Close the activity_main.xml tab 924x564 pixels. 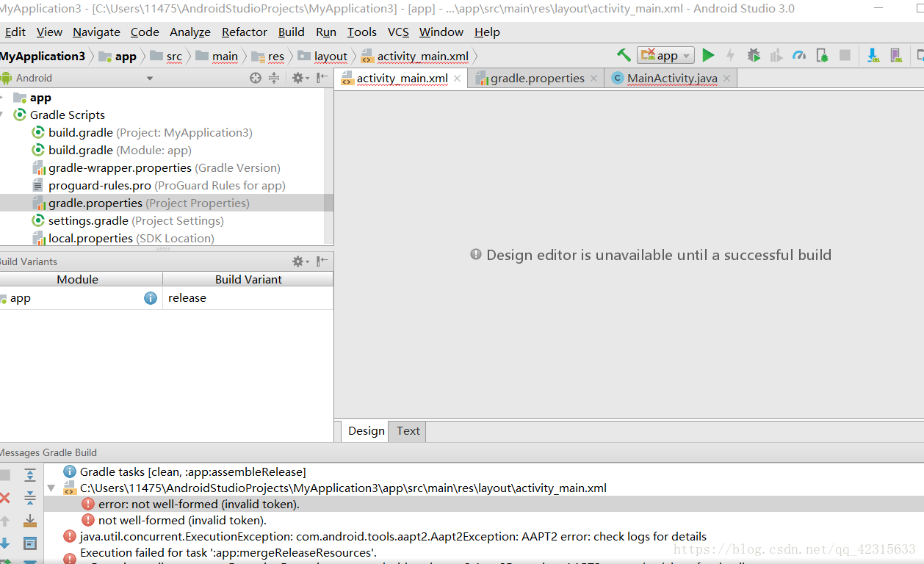coord(457,79)
